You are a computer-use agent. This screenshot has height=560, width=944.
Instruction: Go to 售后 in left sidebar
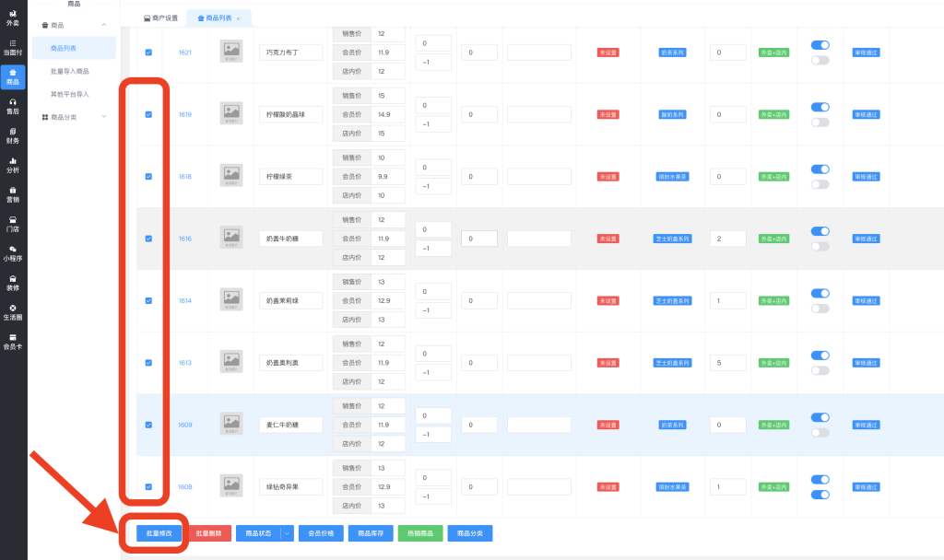13,106
